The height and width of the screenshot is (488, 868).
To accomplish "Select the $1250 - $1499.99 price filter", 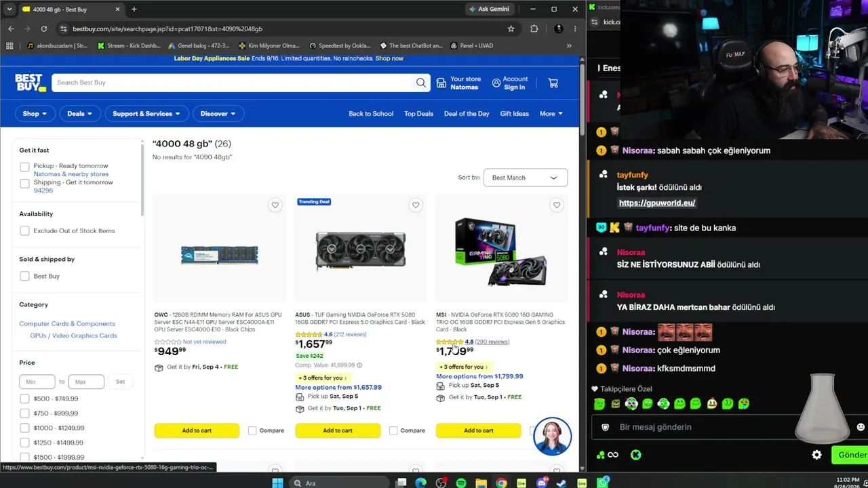I will point(24,443).
